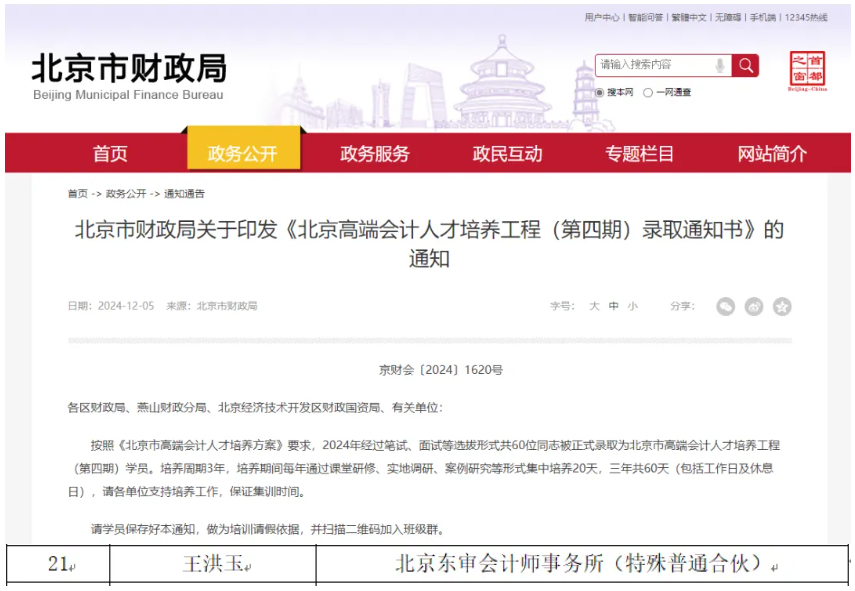The image size is (855, 591).
Task: Open the 专题栏目 navigation menu
Action: pos(640,154)
